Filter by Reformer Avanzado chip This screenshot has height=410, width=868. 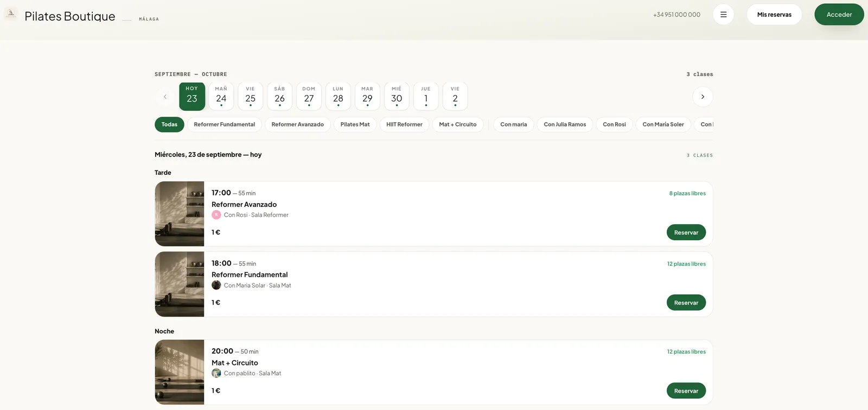point(298,124)
